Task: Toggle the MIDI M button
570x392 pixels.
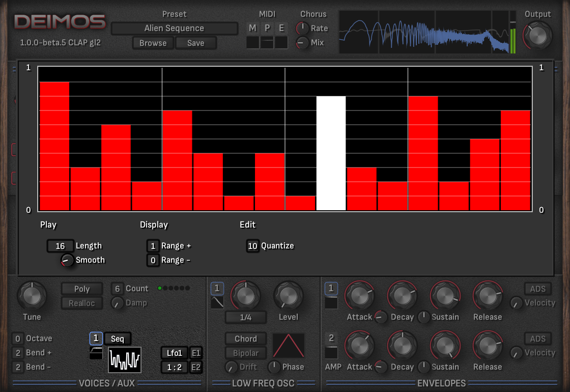Action: (x=252, y=28)
